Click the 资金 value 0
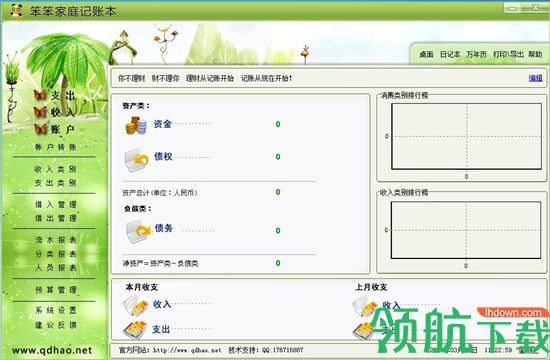 278,124
